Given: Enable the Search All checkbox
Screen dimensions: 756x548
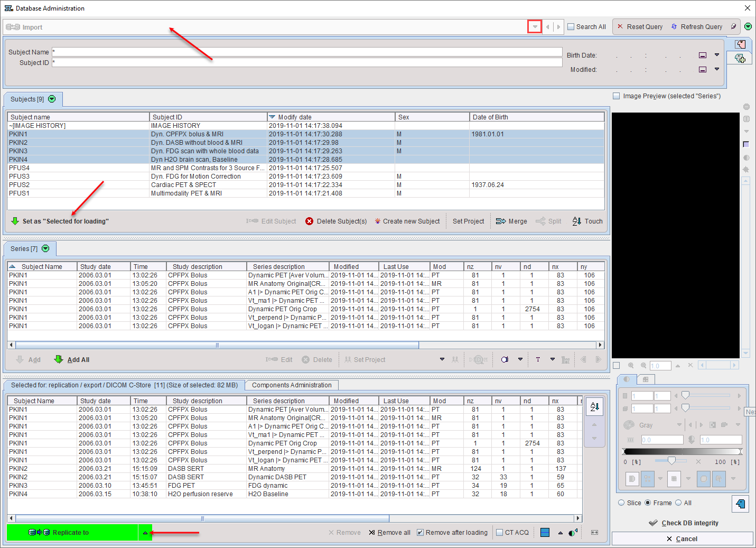Looking at the screenshot, I should point(571,26).
